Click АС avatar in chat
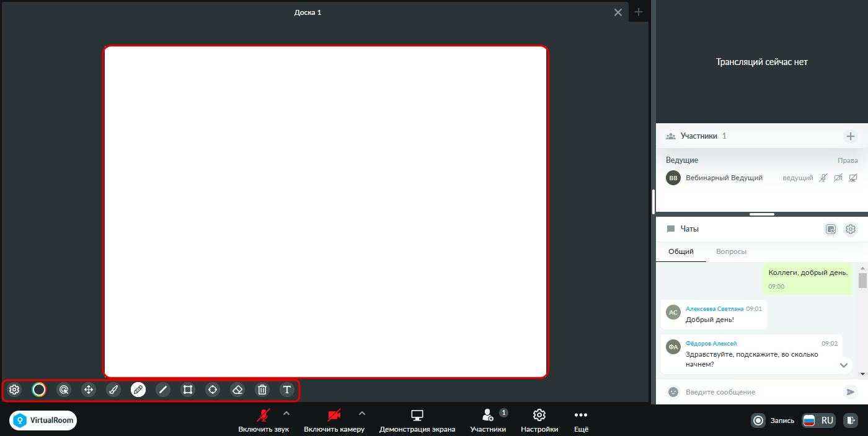This screenshot has width=868, height=436. (x=673, y=312)
